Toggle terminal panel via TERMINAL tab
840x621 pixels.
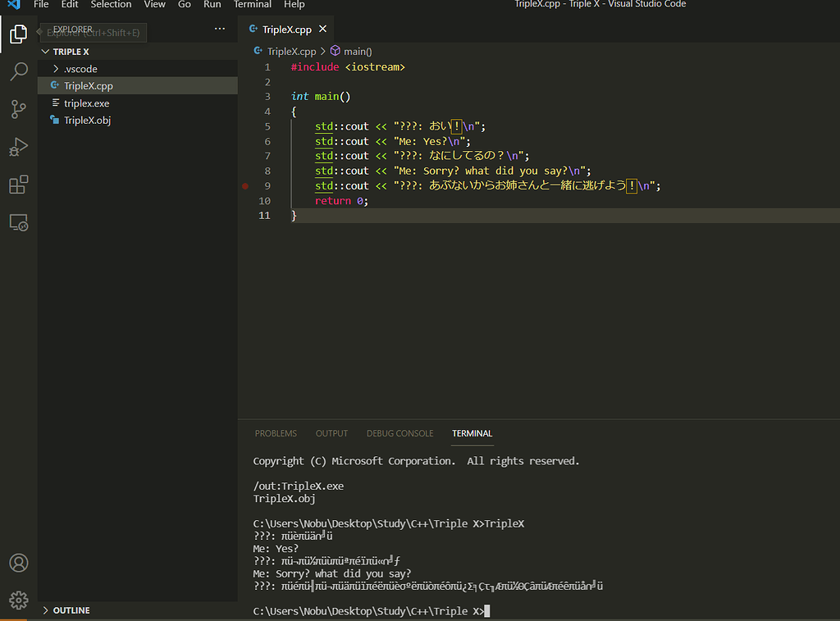472,433
